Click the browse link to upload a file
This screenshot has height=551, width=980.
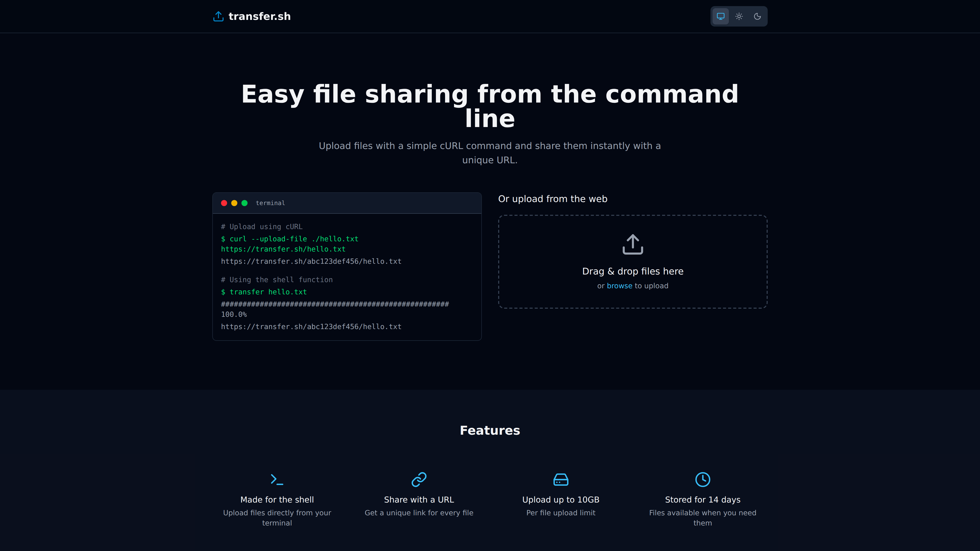[619, 286]
